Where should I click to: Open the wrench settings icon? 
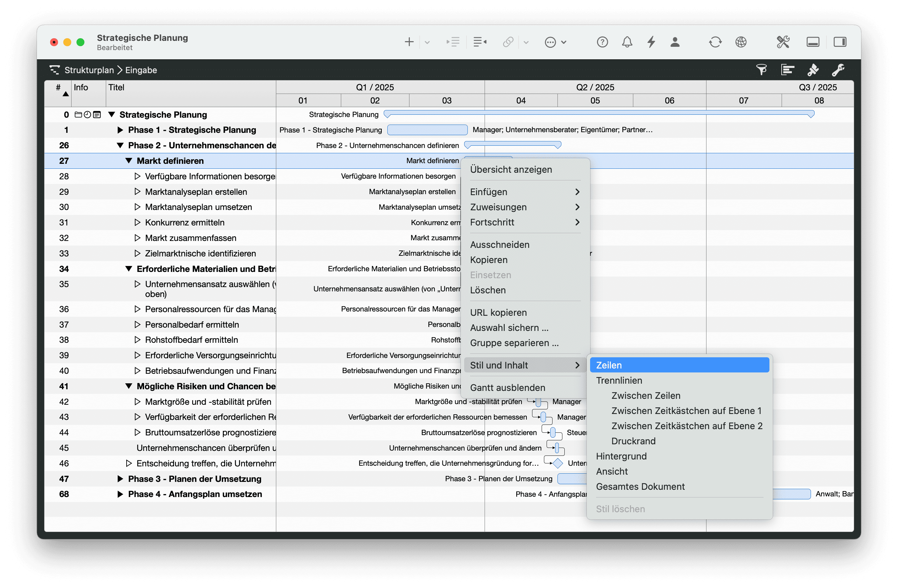tap(838, 70)
